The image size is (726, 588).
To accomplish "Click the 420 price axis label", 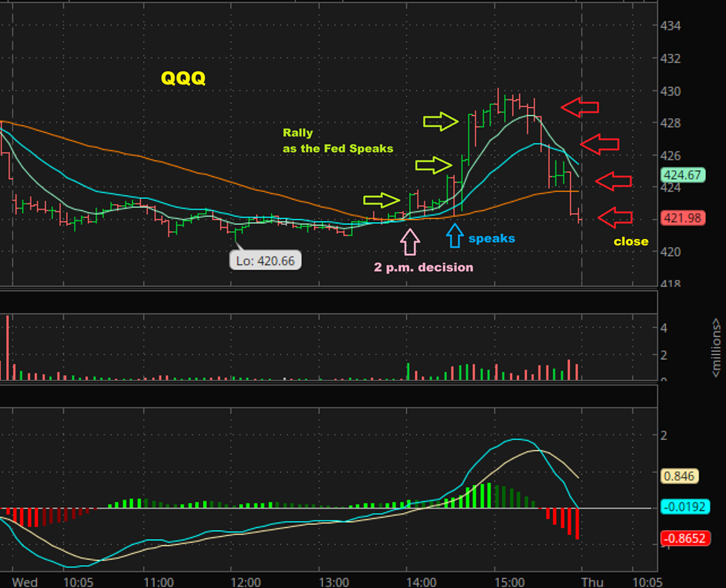I will coord(670,252).
